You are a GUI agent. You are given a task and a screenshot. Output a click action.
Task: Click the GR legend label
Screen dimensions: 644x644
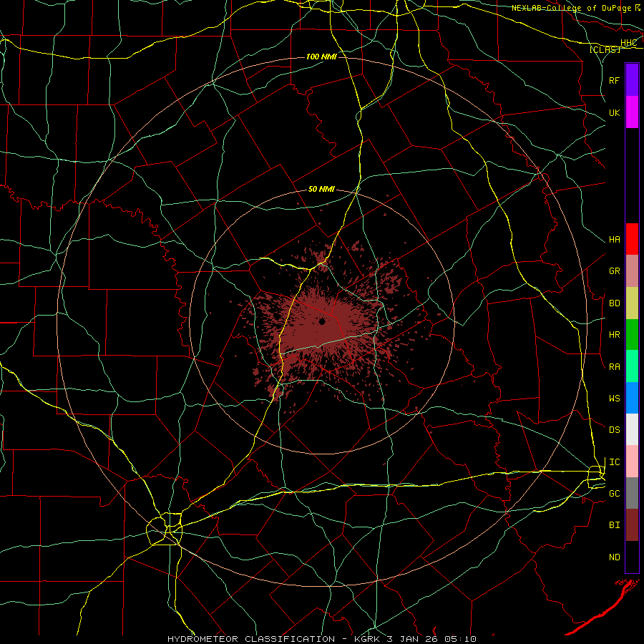pyautogui.click(x=614, y=270)
